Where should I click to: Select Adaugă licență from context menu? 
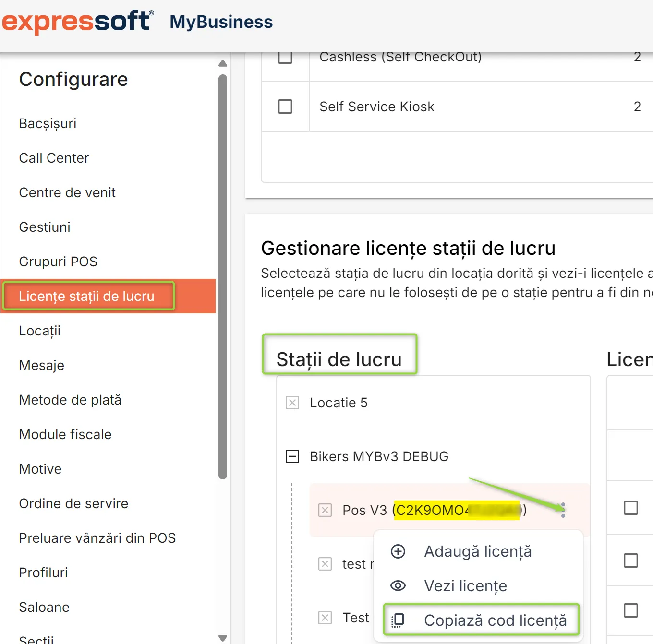click(478, 551)
